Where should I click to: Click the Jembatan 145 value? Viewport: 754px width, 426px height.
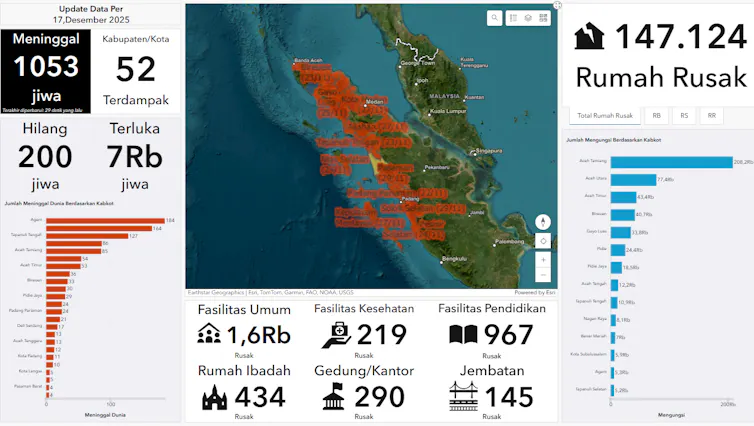pos(509,397)
